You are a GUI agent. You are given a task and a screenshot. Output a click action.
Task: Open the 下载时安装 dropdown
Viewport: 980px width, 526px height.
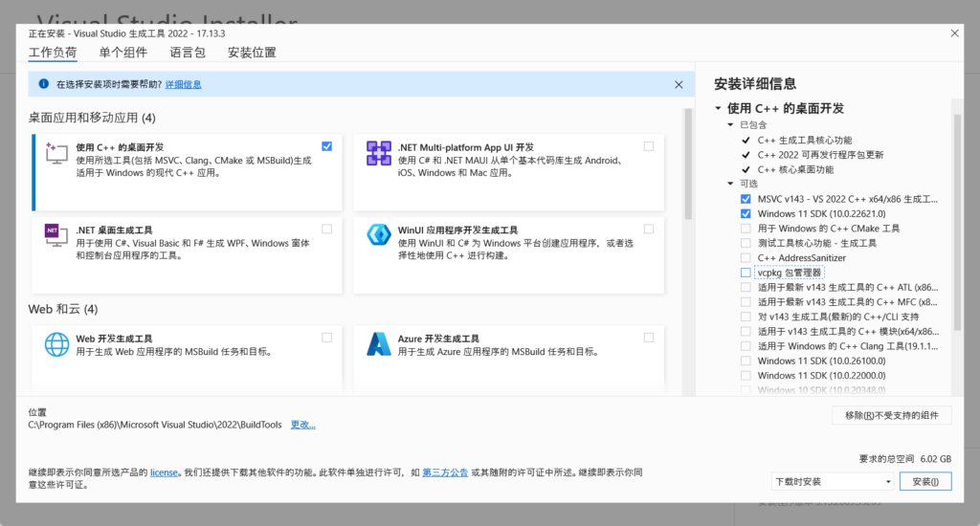click(x=833, y=481)
